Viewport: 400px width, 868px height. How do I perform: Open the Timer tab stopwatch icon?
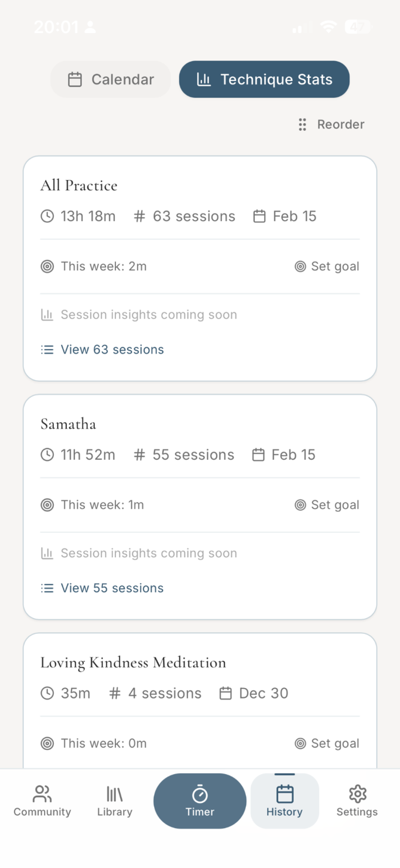199,793
